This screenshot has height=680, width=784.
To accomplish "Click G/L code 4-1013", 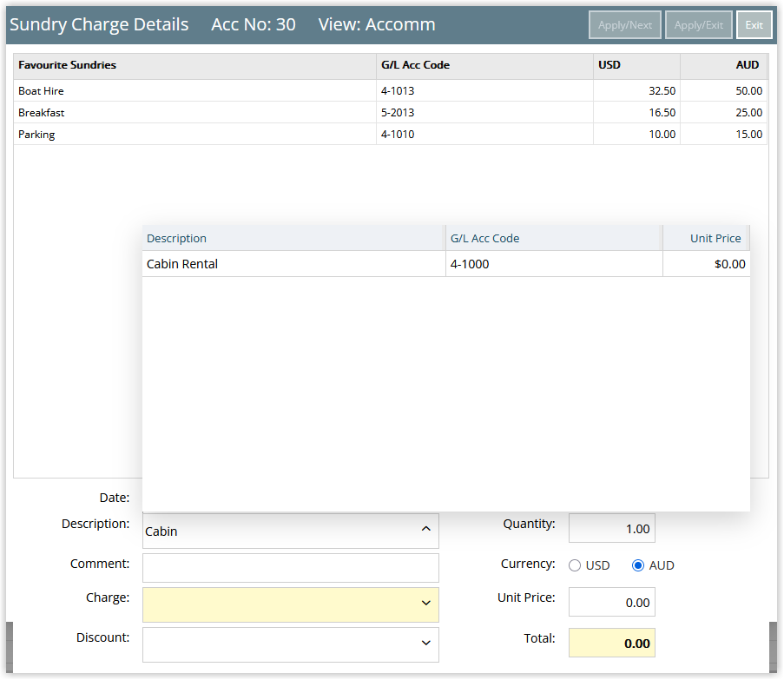I will pyautogui.click(x=398, y=91).
